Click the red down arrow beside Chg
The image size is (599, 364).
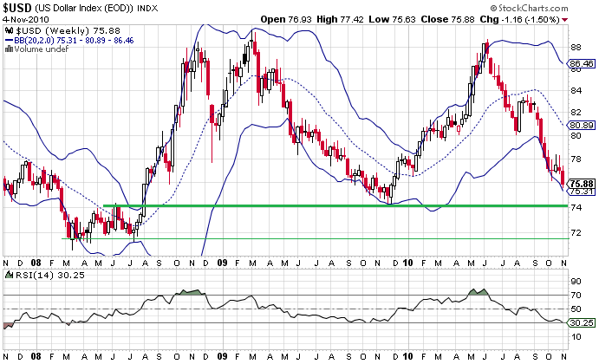point(589,19)
